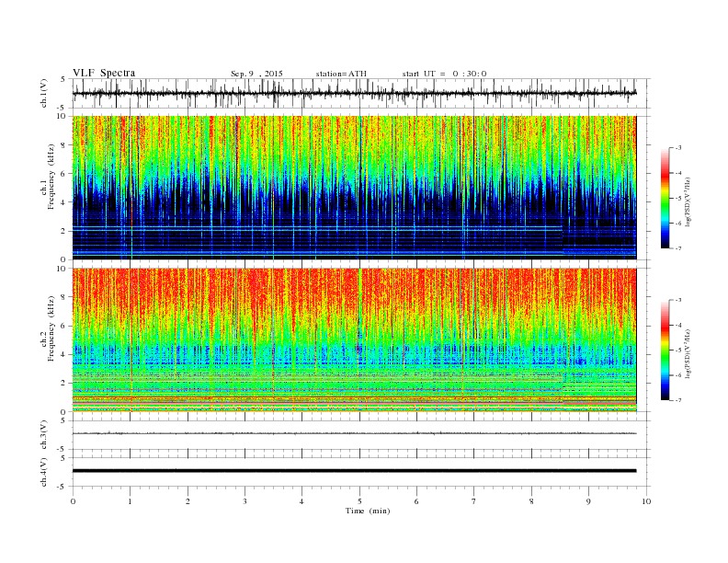The height and width of the screenshot is (563, 728).
Task: Click the "-5" tick on ch.2 color bar
Action: click(x=677, y=350)
